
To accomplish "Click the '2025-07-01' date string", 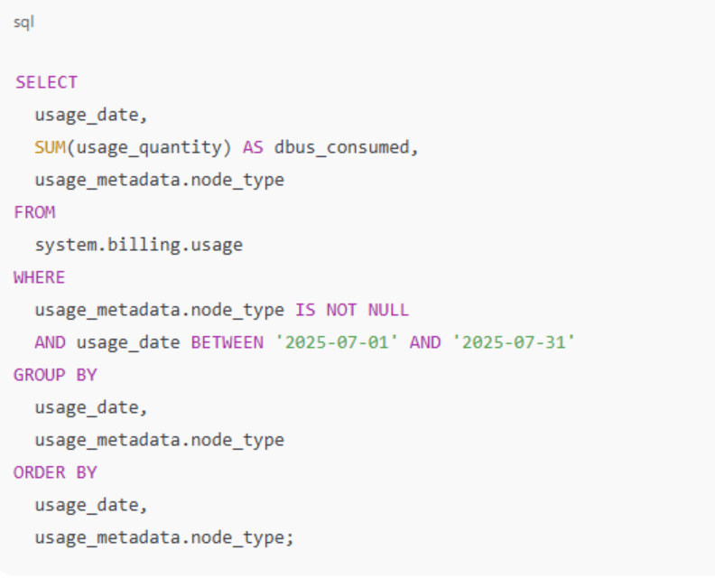I will point(337,342).
